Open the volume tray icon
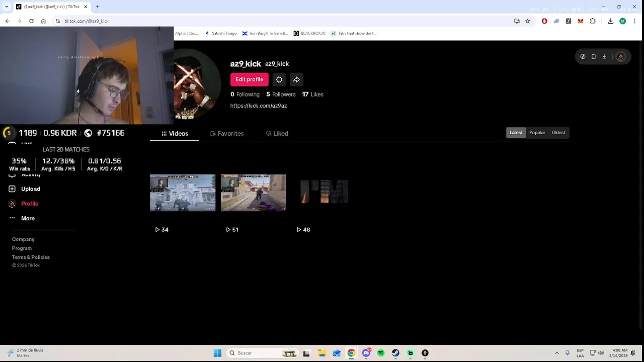Screen dimensions: 644x362 601,353
